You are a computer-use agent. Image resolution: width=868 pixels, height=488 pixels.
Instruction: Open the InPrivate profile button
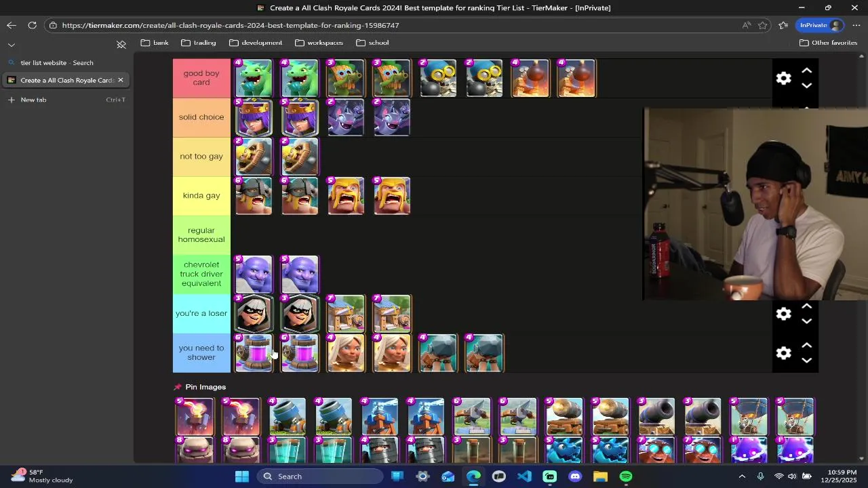click(x=821, y=25)
